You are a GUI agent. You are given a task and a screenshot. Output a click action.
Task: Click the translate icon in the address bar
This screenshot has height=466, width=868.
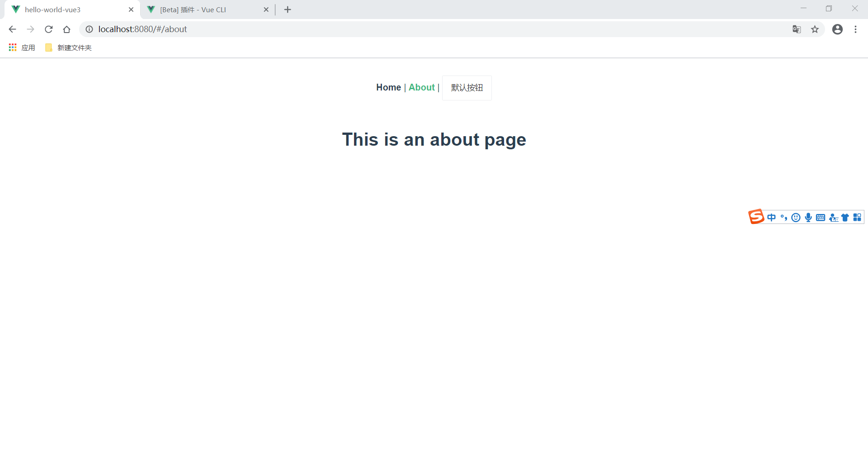click(797, 29)
